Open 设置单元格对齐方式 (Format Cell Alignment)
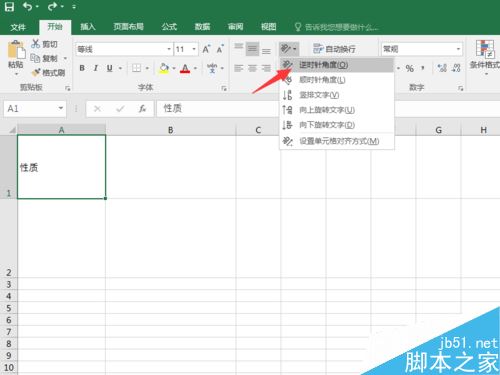The width and height of the screenshot is (500, 375). [x=337, y=141]
